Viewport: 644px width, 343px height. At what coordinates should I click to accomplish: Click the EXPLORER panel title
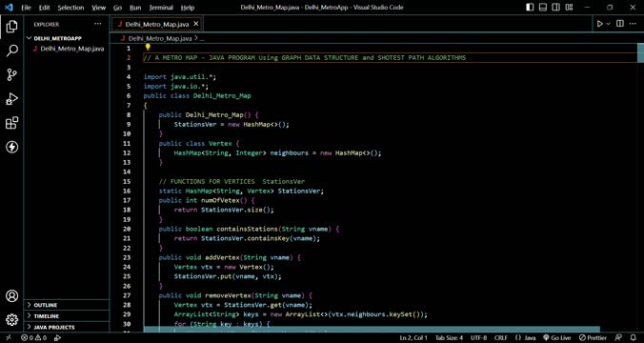47,24
